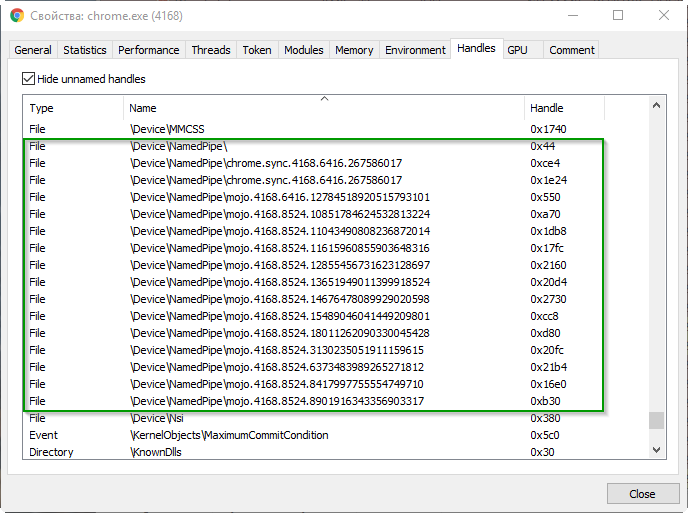
Task: Select the \Device\Nsi row
Action: click(x=314, y=418)
